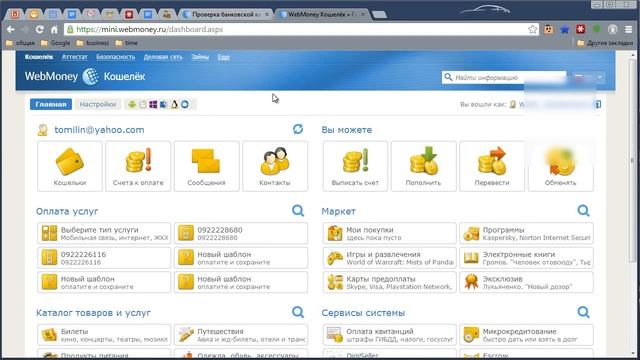Open Мои покупки in Маркет
The height and width of the screenshot is (360, 640).
click(x=389, y=233)
